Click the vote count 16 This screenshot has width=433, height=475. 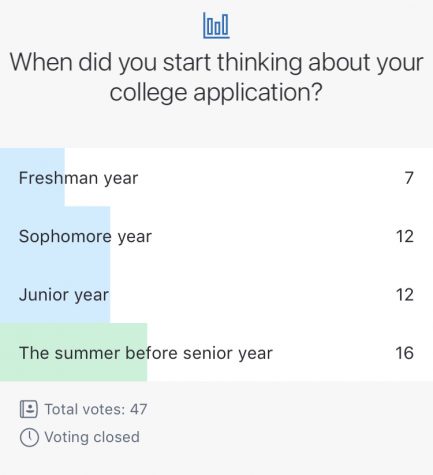[x=405, y=353]
